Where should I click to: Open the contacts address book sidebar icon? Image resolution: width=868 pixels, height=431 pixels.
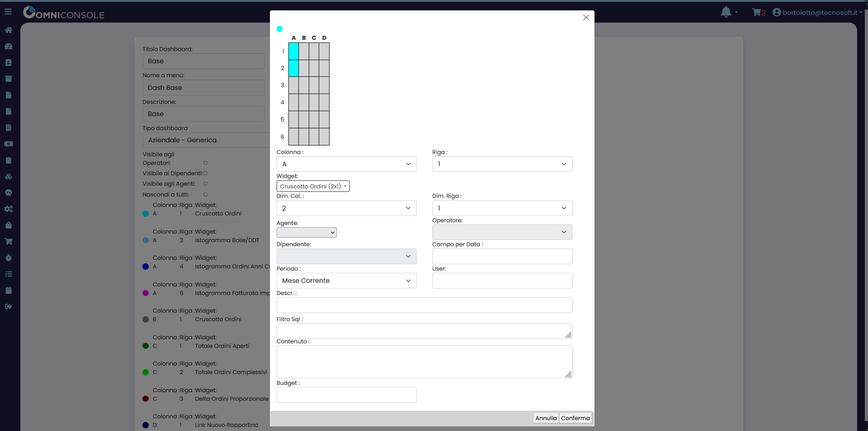pyautogui.click(x=9, y=63)
